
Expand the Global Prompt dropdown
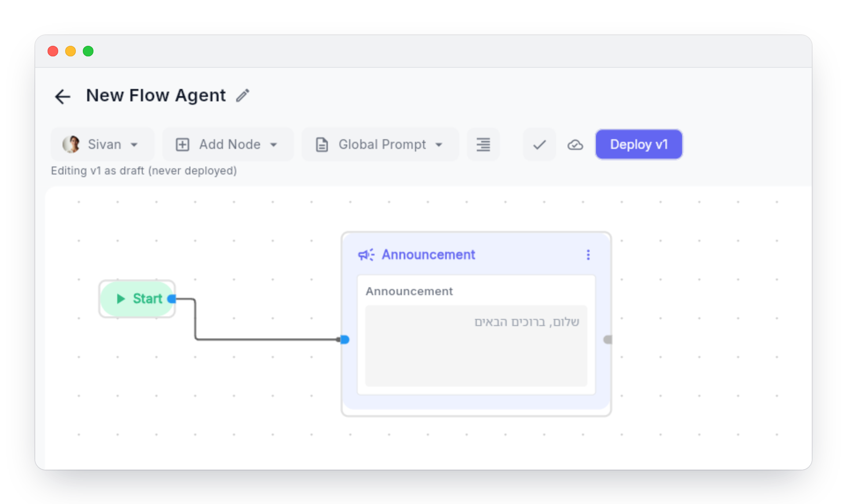380,145
